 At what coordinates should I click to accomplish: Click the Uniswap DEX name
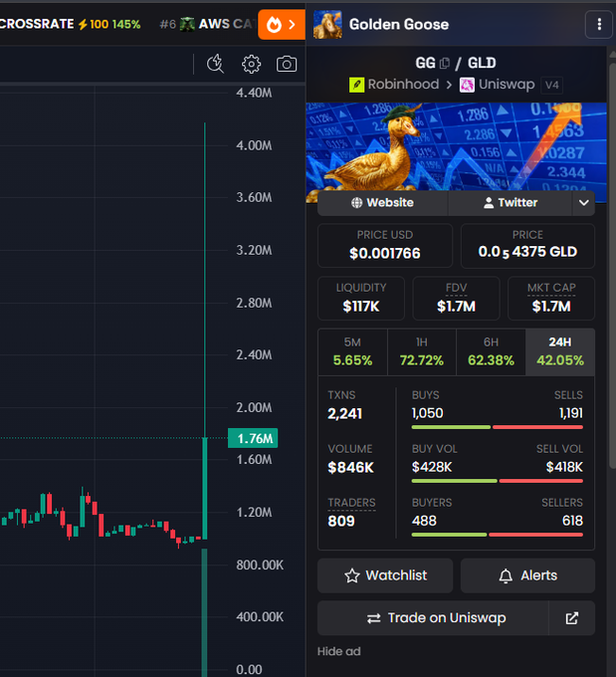click(x=507, y=85)
